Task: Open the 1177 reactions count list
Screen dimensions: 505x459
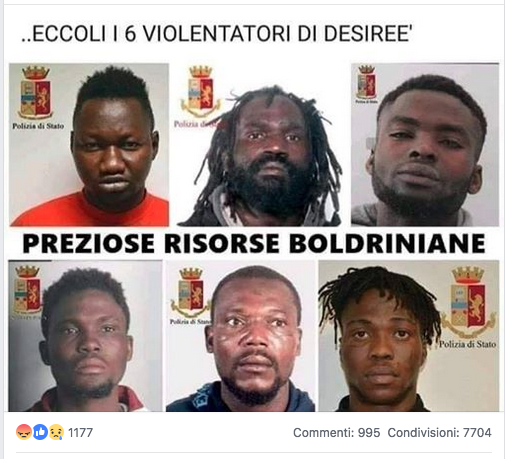Action: (x=80, y=433)
